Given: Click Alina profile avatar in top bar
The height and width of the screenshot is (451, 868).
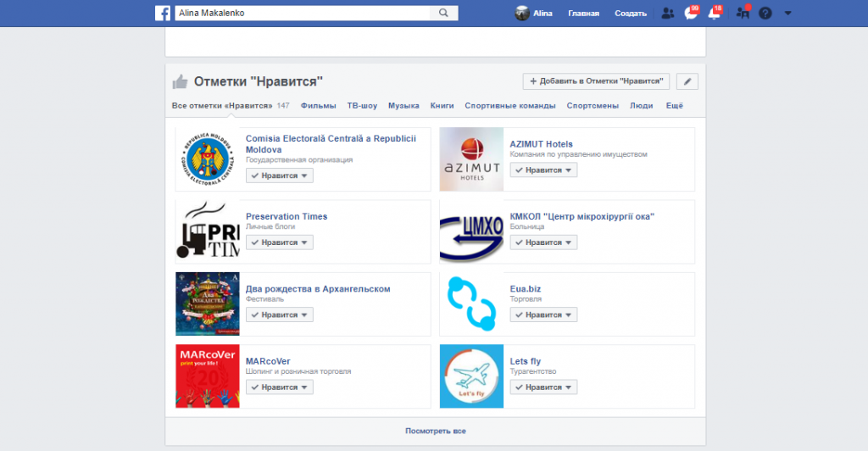Looking at the screenshot, I should [x=522, y=13].
